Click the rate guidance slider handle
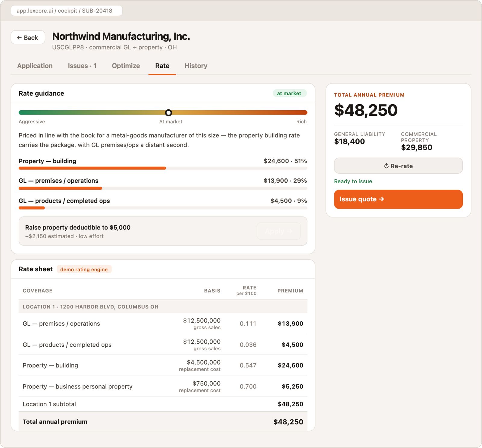The height and width of the screenshot is (448, 482). pos(169,112)
